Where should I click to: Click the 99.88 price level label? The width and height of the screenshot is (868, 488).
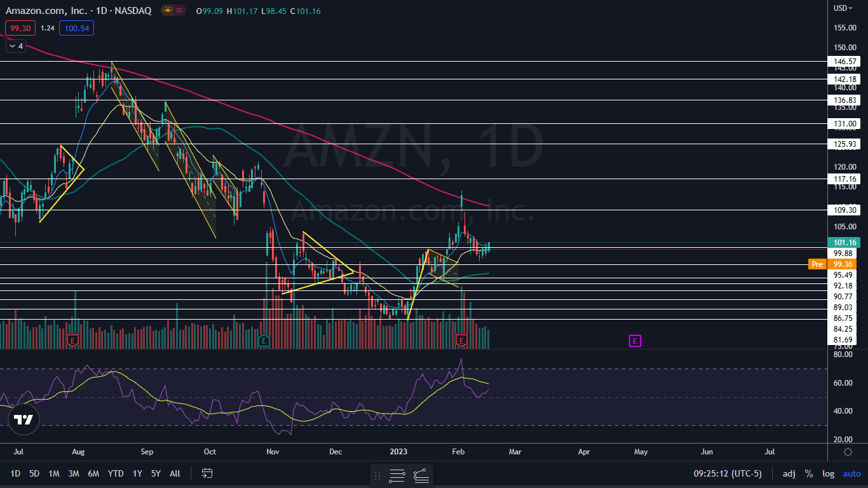coord(843,253)
